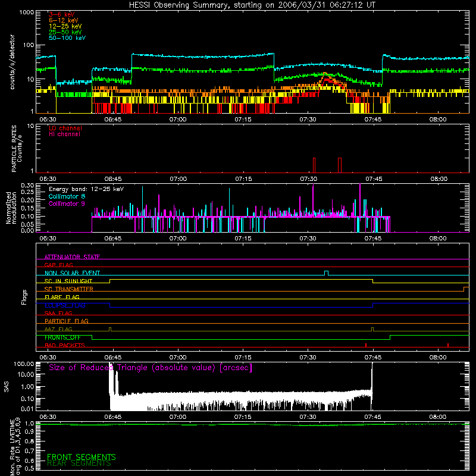Image resolution: width=476 pixels, height=476 pixels.
Task: Select the green FRONTS_OFF label
Action: coord(62,337)
